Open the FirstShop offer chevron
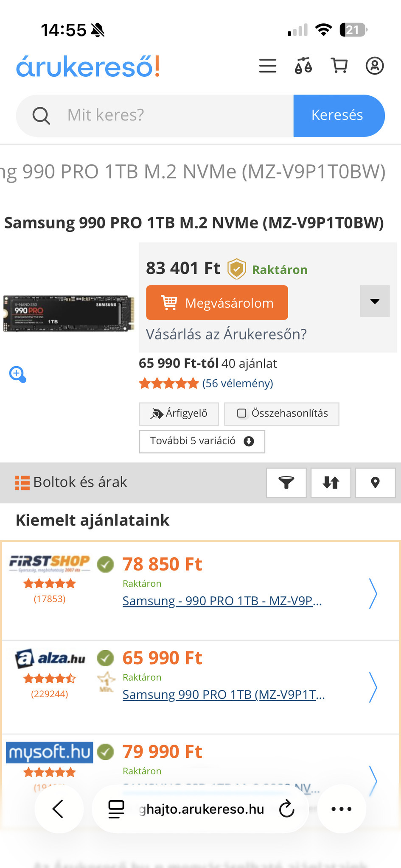 [373, 593]
